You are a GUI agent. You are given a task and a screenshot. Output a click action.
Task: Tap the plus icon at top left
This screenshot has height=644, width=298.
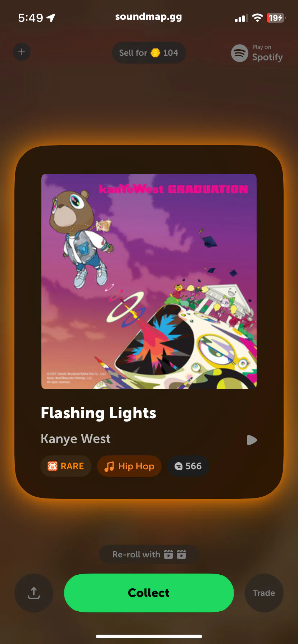pos(22,52)
